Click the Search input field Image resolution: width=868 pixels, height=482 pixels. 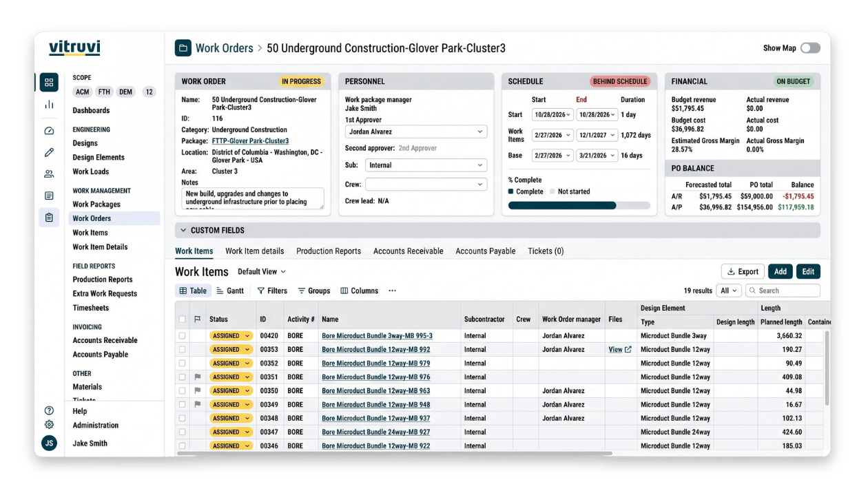pos(783,291)
